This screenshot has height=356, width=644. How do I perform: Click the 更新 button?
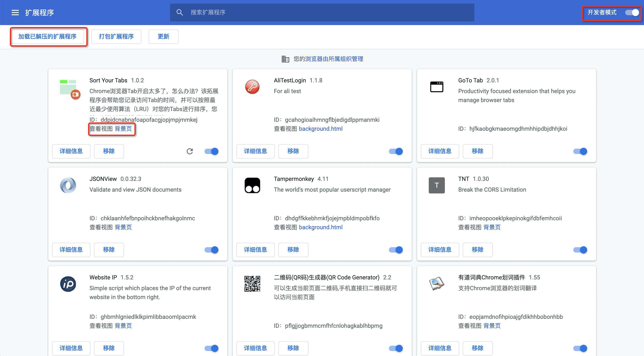click(164, 36)
